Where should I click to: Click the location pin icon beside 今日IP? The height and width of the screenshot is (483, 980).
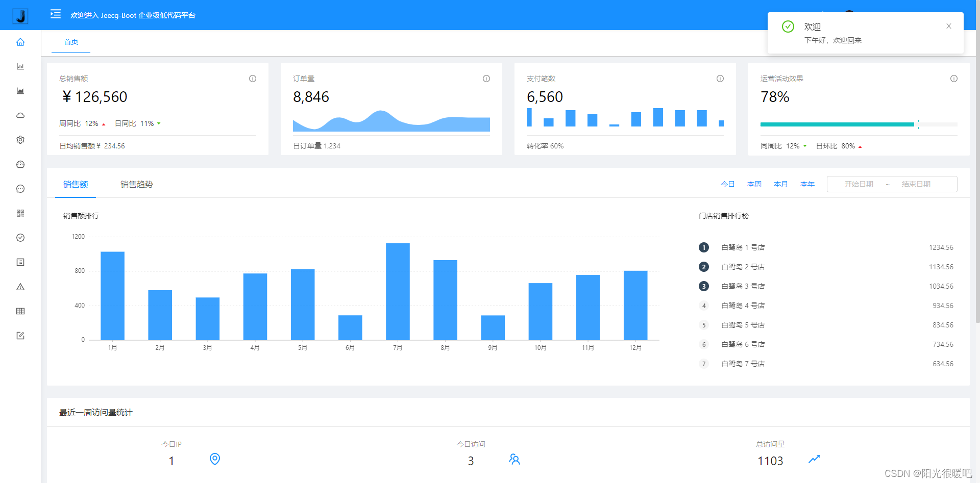click(x=215, y=459)
